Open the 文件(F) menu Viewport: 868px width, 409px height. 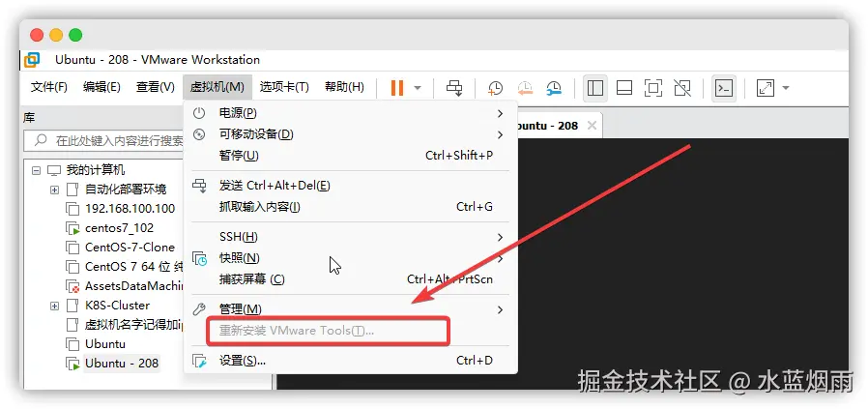click(48, 87)
